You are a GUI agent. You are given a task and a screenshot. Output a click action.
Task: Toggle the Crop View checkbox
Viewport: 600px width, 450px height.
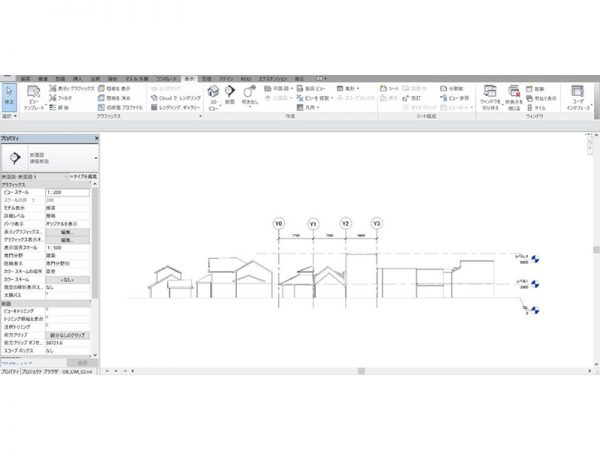[47, 309]
